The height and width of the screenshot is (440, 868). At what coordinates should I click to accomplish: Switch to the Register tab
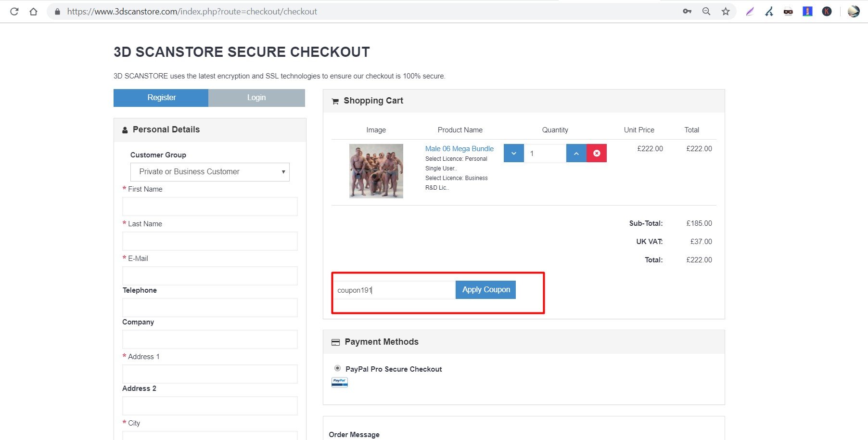161,98
